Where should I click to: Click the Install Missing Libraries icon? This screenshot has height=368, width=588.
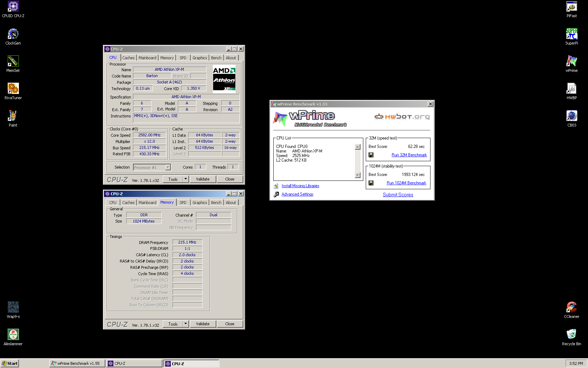click(x=276, y=186)
